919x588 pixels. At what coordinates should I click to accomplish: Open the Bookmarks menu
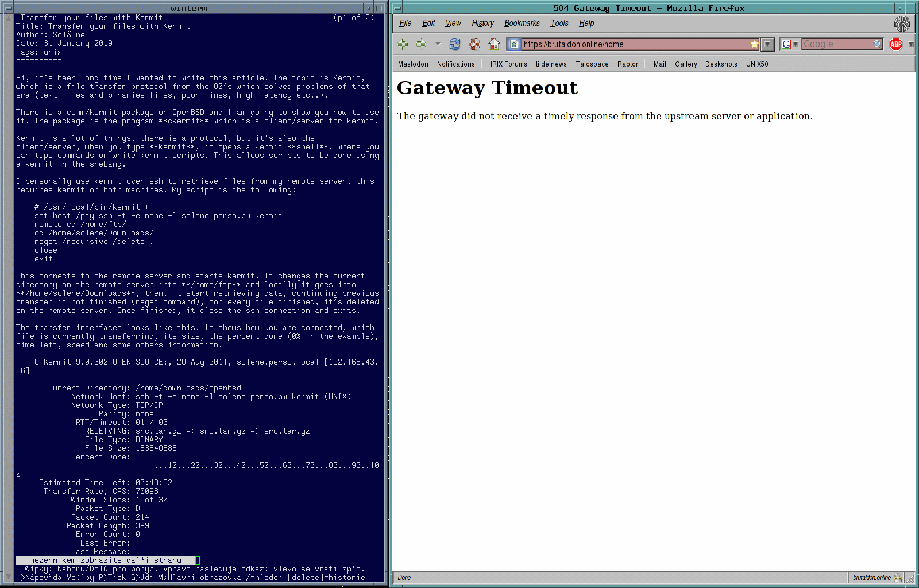pos(522,23)
